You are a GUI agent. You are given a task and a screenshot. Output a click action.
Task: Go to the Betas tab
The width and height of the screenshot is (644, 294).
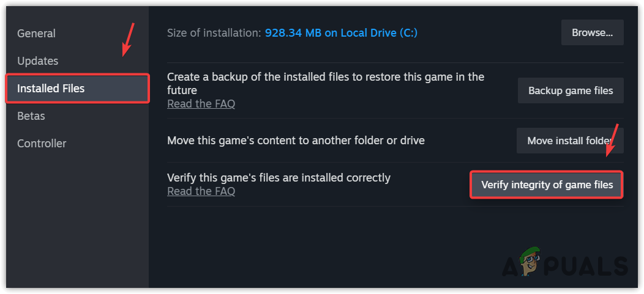coord(31,116)
